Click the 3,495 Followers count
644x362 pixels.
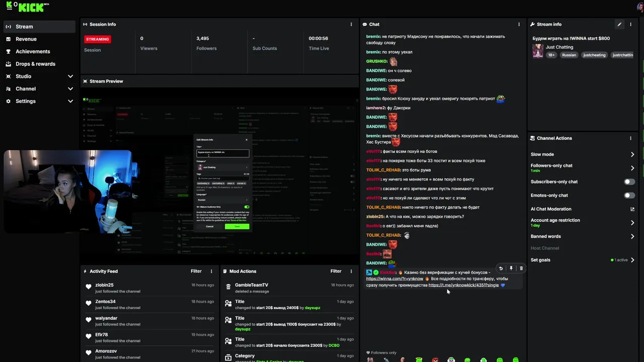tap(203, 38)
